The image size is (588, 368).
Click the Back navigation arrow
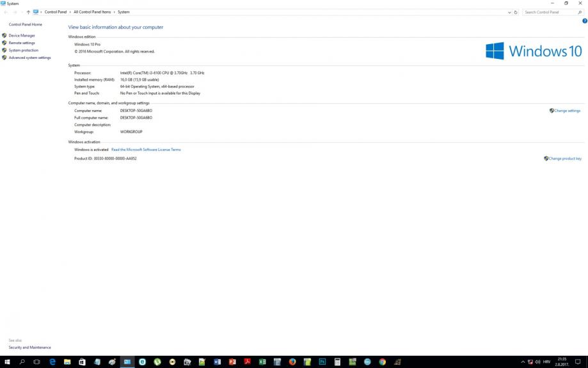pyautogui.click(x=6, y=12)
